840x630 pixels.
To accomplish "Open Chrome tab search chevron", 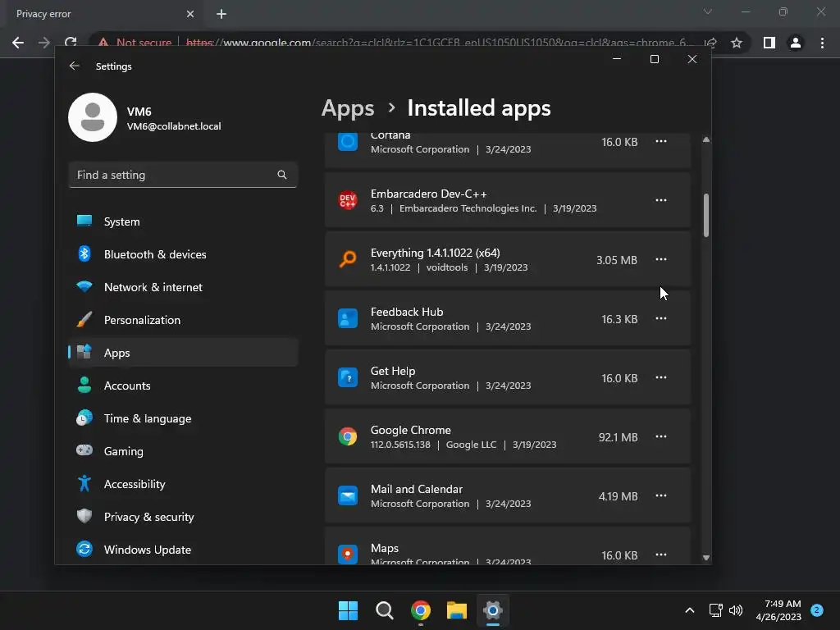I will coord(708,11).
